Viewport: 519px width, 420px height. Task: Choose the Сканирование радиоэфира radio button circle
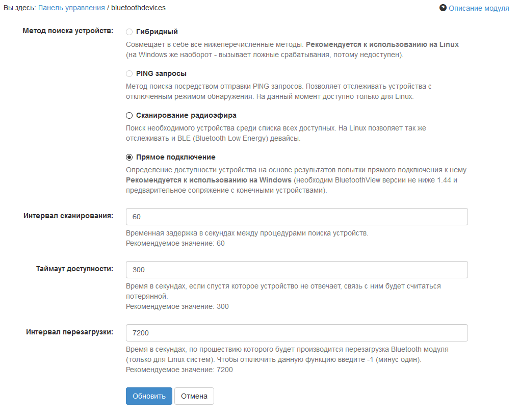(x=129, y=115)
